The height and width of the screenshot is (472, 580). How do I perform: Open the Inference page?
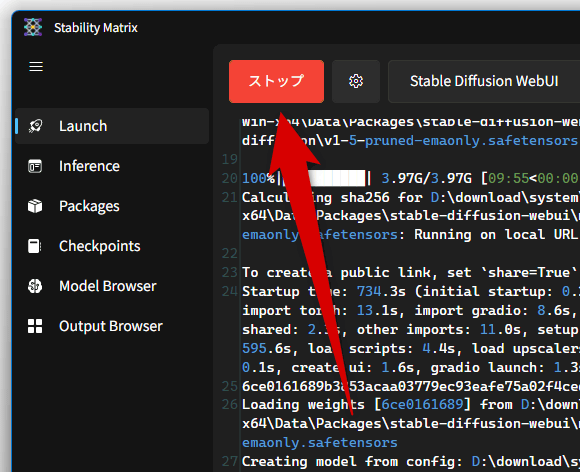click(112, 166)
